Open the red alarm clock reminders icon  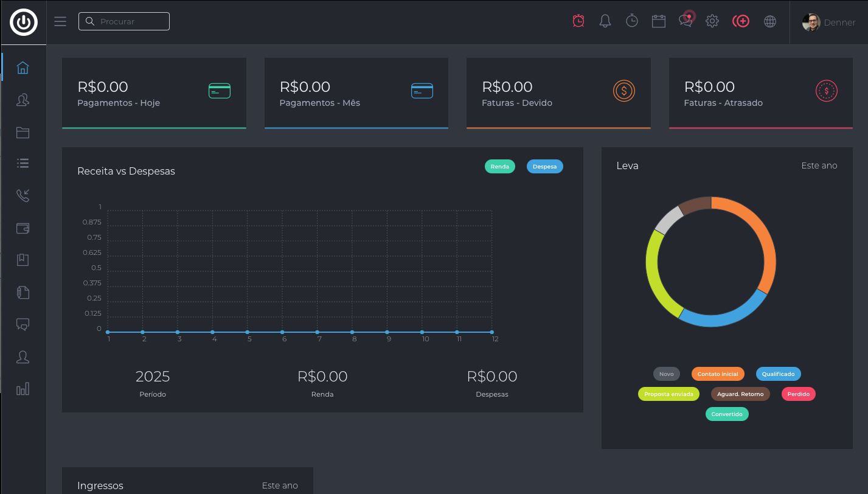pyautogui.click(x=578, y=21)
